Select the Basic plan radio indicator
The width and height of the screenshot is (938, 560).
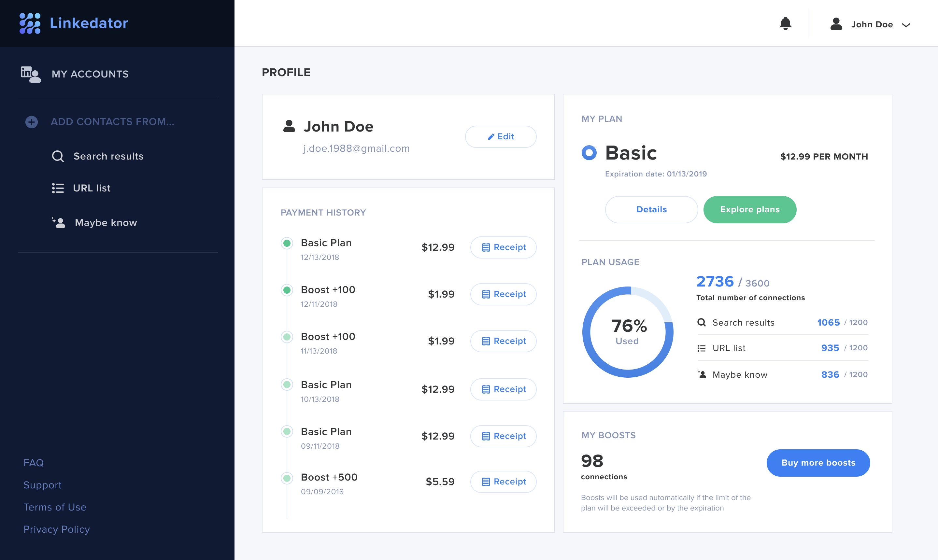click(x=589, y=153)
